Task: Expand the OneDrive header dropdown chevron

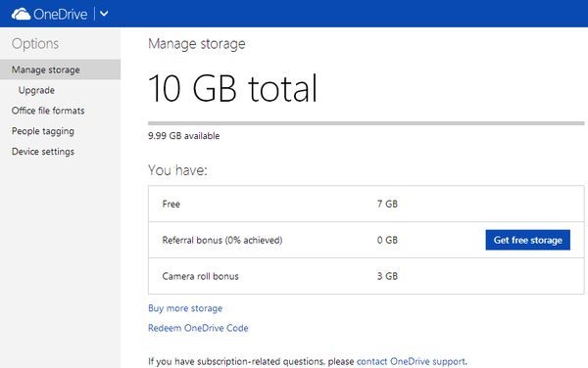Action: point(104,15)
